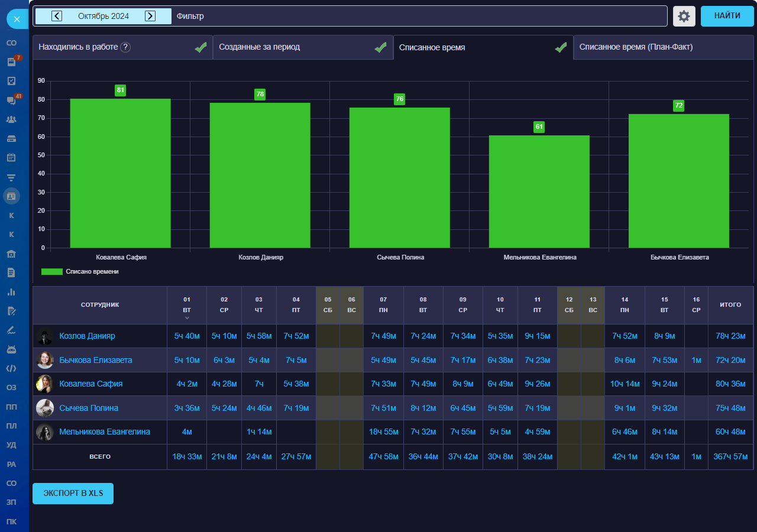
Task: Go to next month after Октябрь 2024
Action: (150, 16)
